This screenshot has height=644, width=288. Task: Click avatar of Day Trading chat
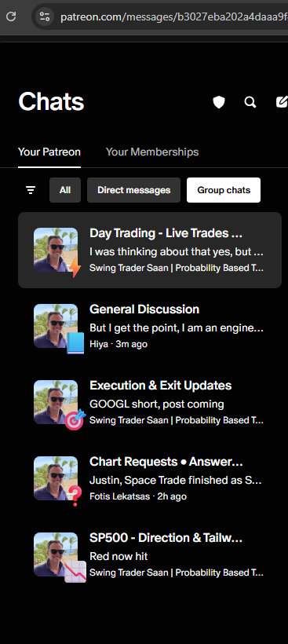coord(56,250)
